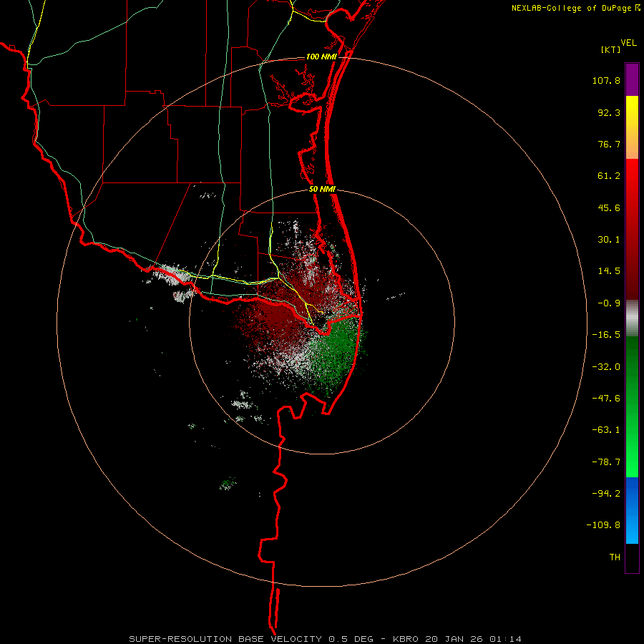
Task: Click the -47.6 velocity scale value
Action: [x=606, y=399]
